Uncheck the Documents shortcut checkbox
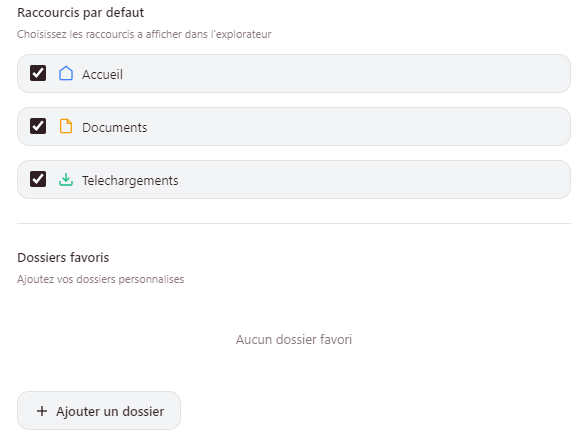This screenshot has width=588, height=445. point(38,126)
